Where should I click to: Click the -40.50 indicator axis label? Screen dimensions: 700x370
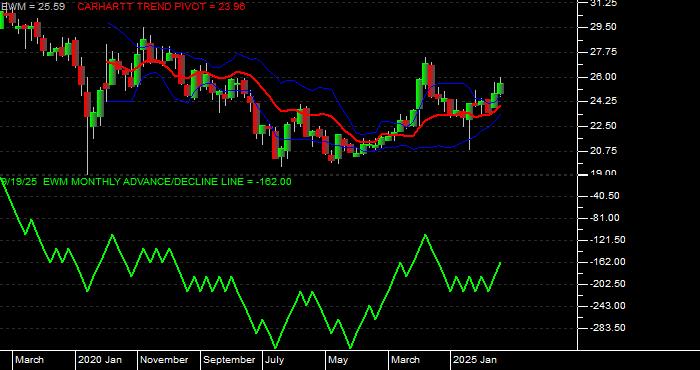[x=604, y=196]
